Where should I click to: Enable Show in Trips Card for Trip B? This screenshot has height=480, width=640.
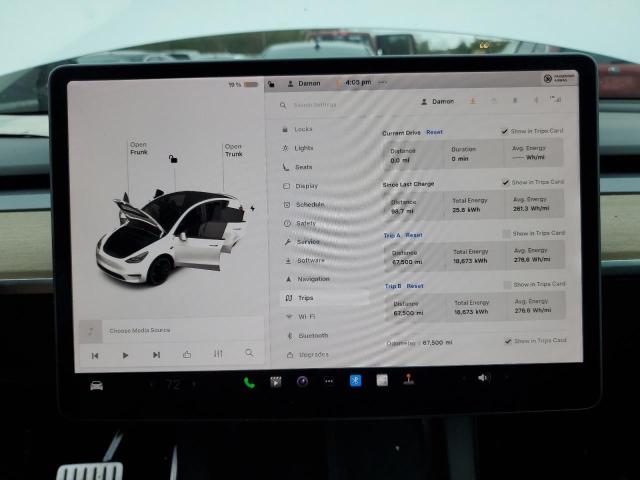click(507, 284)
